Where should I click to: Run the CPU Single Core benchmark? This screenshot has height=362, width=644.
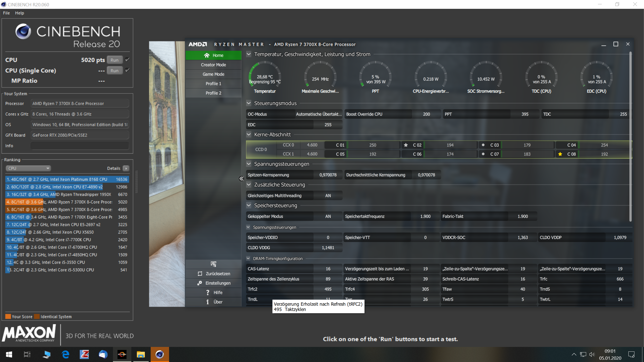114,70
